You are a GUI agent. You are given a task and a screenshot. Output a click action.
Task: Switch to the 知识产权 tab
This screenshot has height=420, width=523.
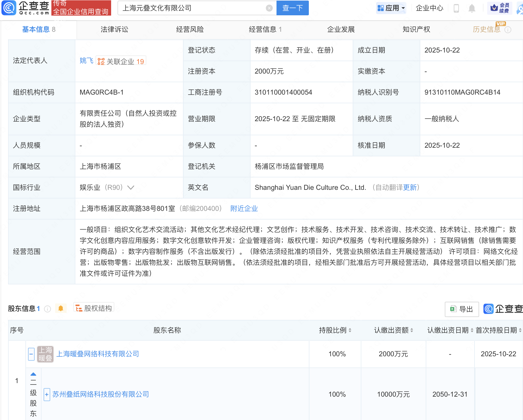click(416, 29)
